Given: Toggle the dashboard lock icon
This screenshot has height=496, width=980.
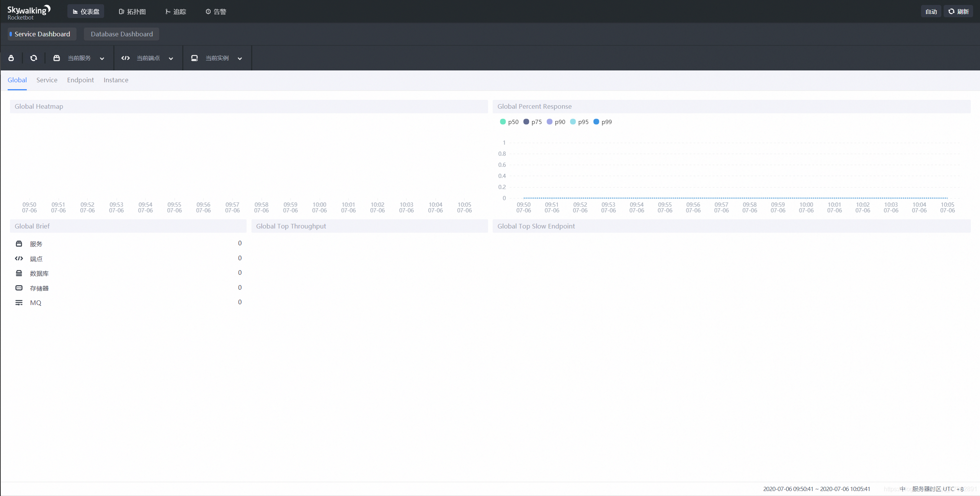Looking at the screenshot, I should tap(11, 58).
